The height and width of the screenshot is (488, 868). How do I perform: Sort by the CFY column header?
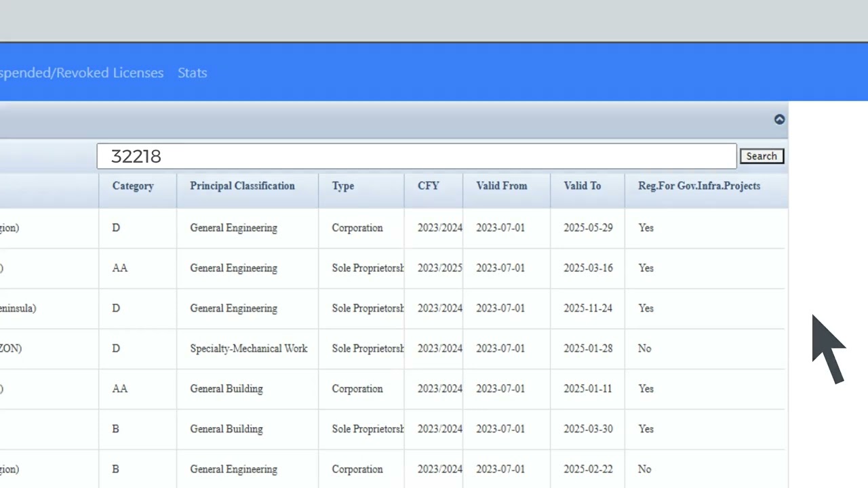[x=429, y=186]
